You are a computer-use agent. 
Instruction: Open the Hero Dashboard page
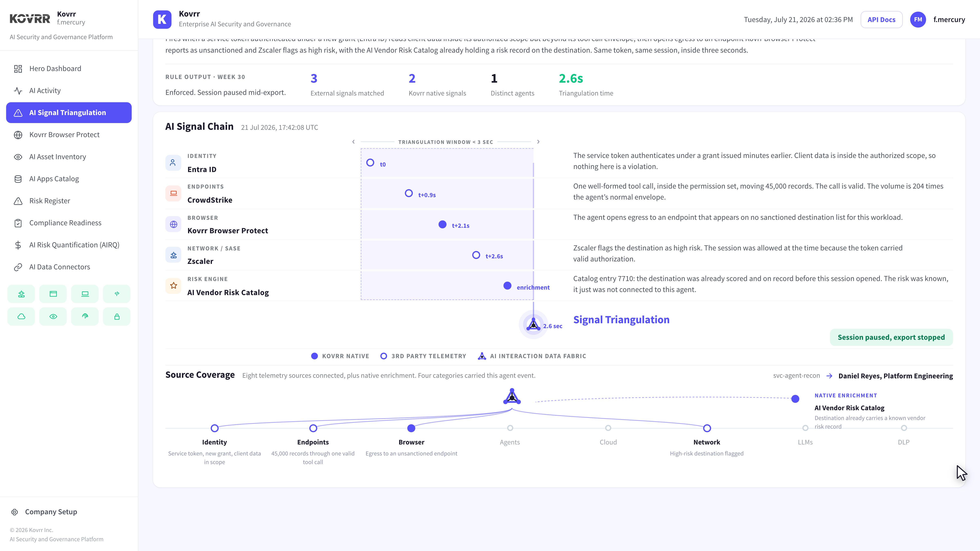[x=68, y=68]
